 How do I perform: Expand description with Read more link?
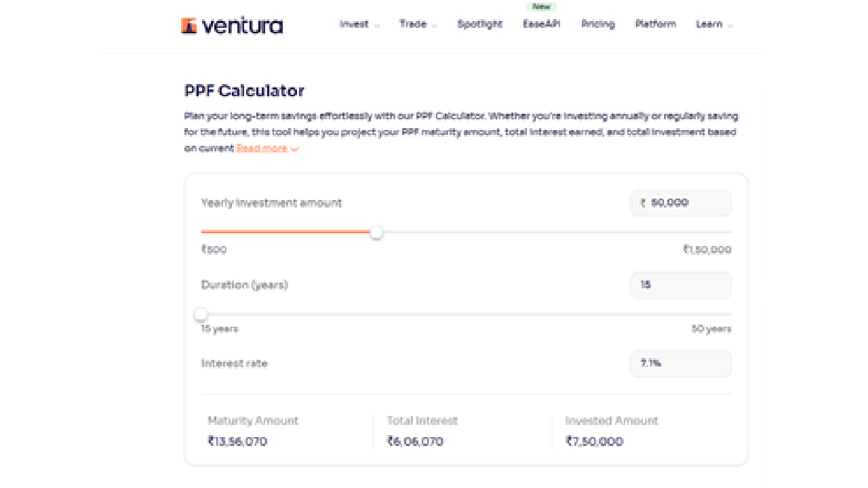coord(267,148)
